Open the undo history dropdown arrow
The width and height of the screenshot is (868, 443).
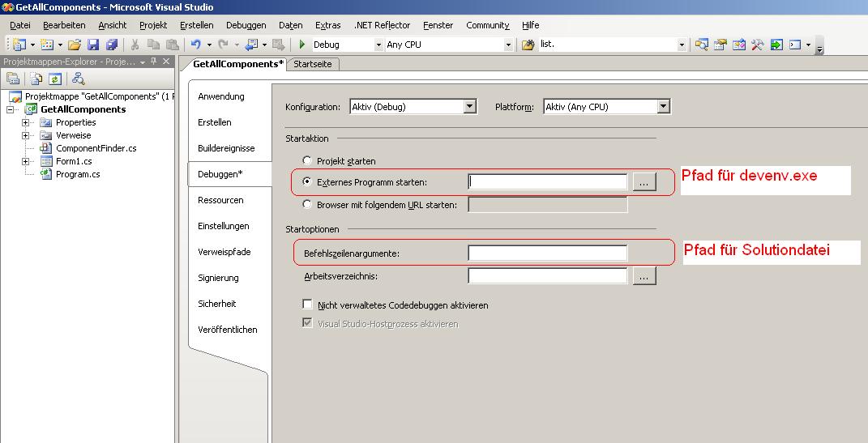point(209,45)
